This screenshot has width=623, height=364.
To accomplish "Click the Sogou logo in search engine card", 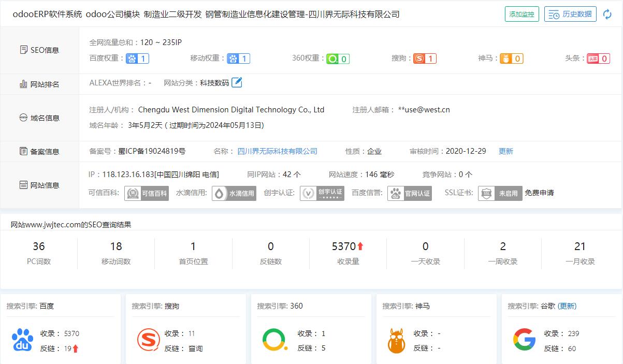I will click(148, 340).
